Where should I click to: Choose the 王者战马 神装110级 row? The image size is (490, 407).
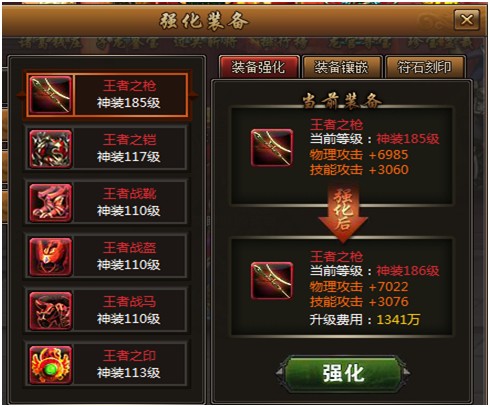point(106,311)
